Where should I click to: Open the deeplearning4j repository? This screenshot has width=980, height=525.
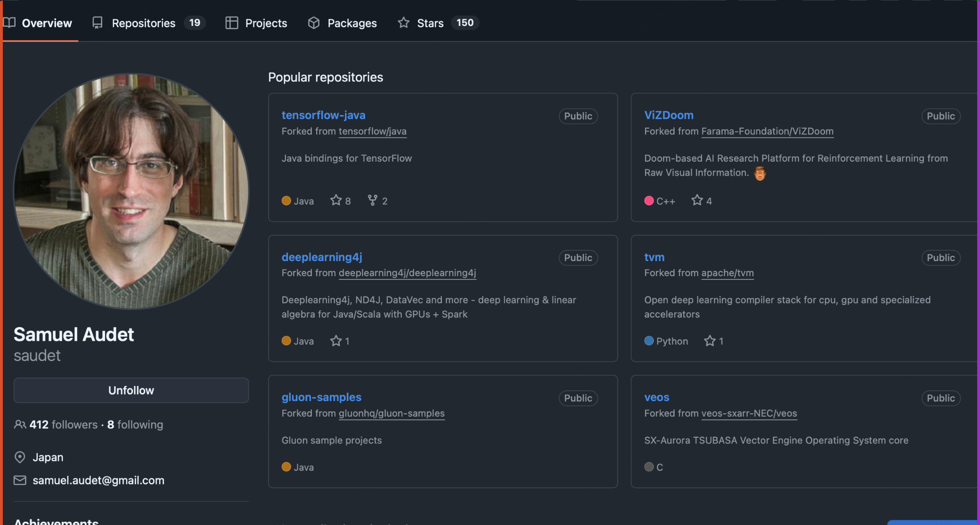click(322, 257)
